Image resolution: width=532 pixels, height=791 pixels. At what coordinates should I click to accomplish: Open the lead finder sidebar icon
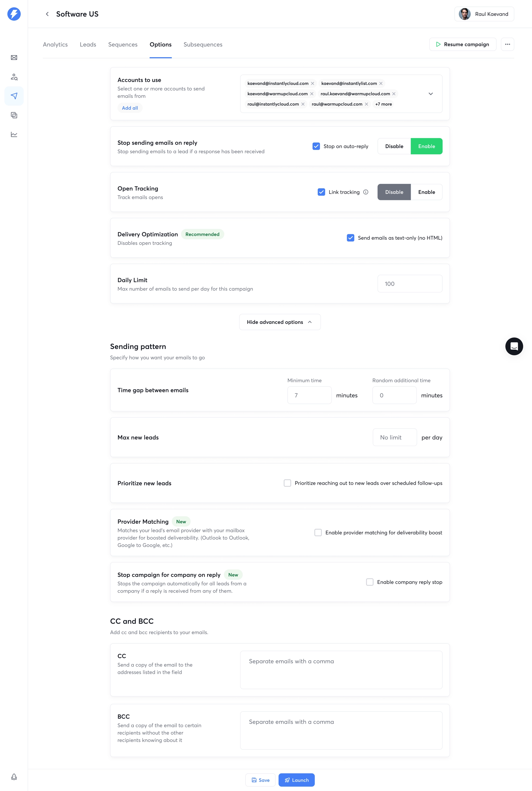[x=14, y=77]
